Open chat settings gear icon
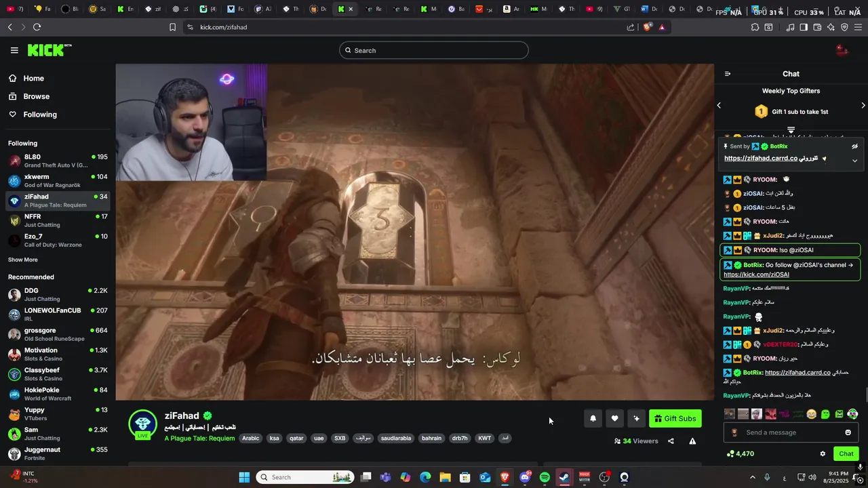Image resolution: width=868 pixels, height=488 pixels. pos(823,454)
